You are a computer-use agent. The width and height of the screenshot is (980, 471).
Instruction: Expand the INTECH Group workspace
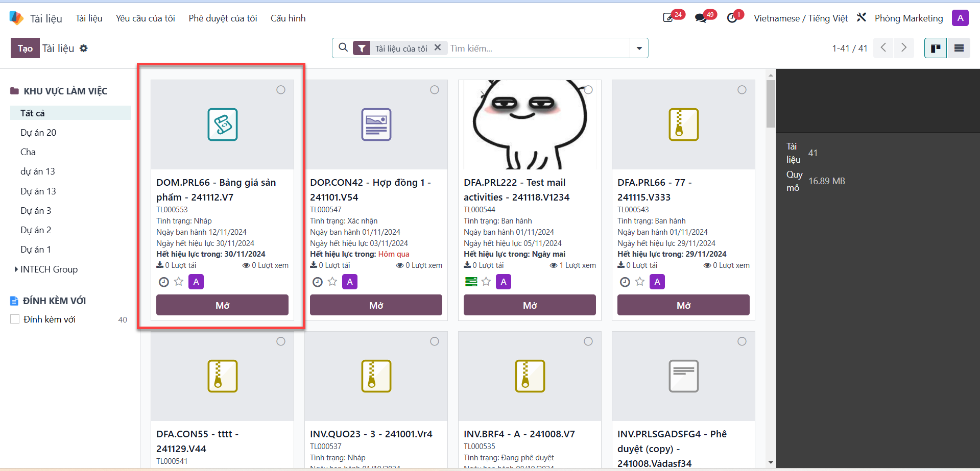coord(16,269)
